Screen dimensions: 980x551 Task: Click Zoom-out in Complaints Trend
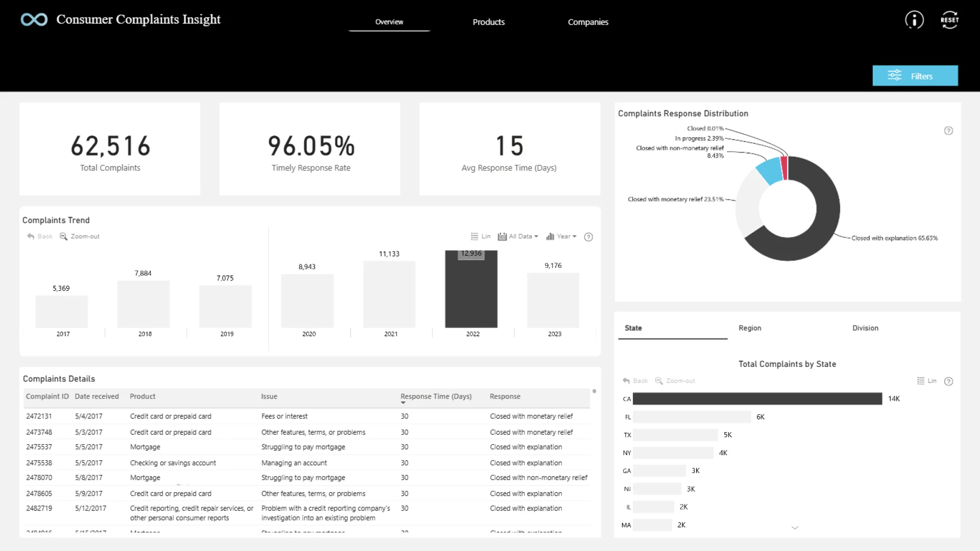pos(80,236)
